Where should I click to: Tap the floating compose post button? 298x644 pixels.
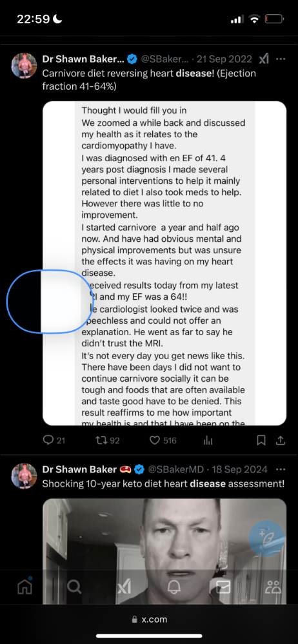(266, 539)
